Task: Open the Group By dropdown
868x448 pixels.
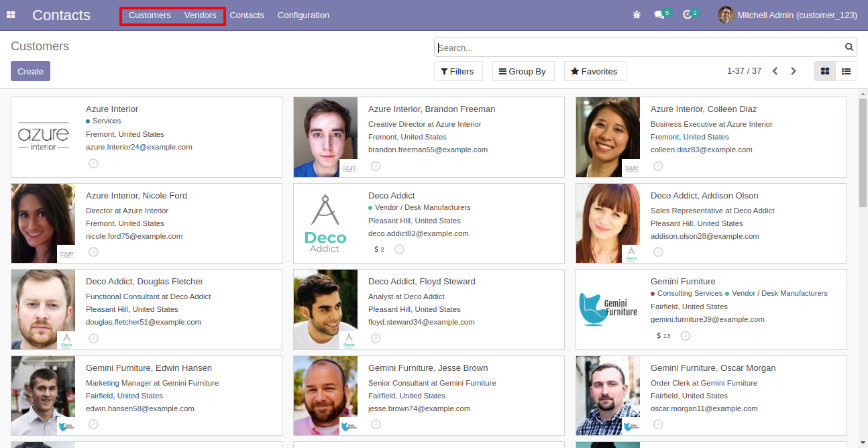Action: coord(523,71)
